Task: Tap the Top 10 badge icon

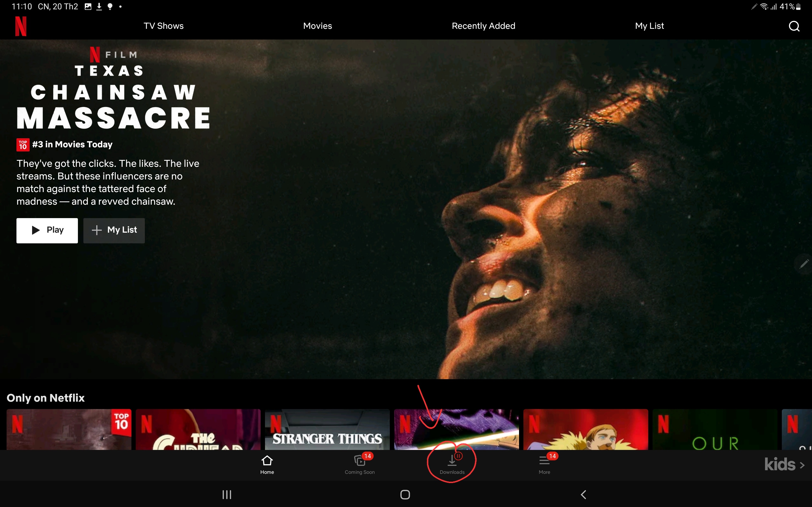Action: point(23,145)
